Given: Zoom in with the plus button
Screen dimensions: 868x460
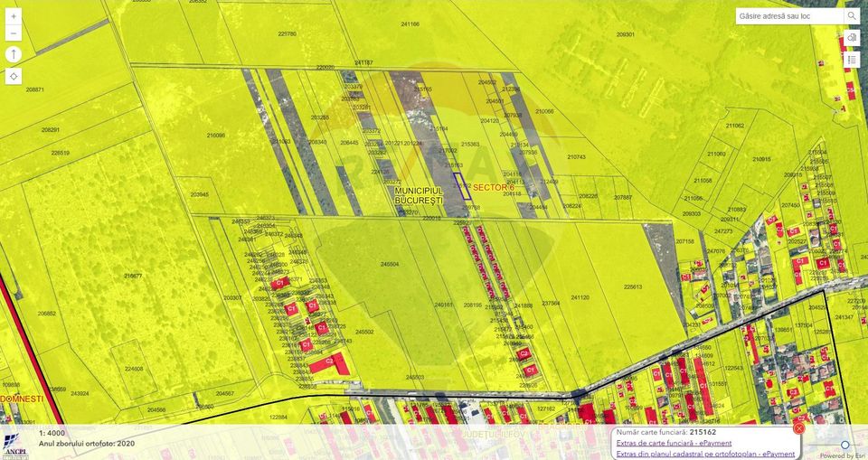Looking at the screenshot, I should point(14,16).
